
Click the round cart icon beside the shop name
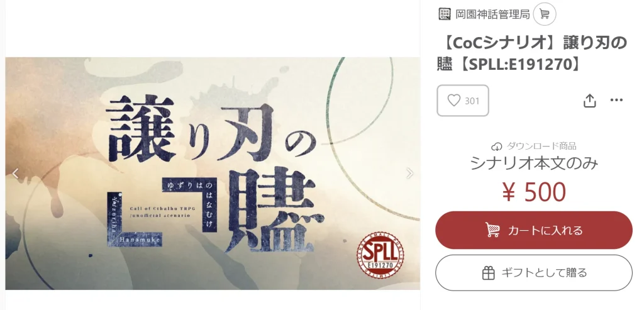545,14
